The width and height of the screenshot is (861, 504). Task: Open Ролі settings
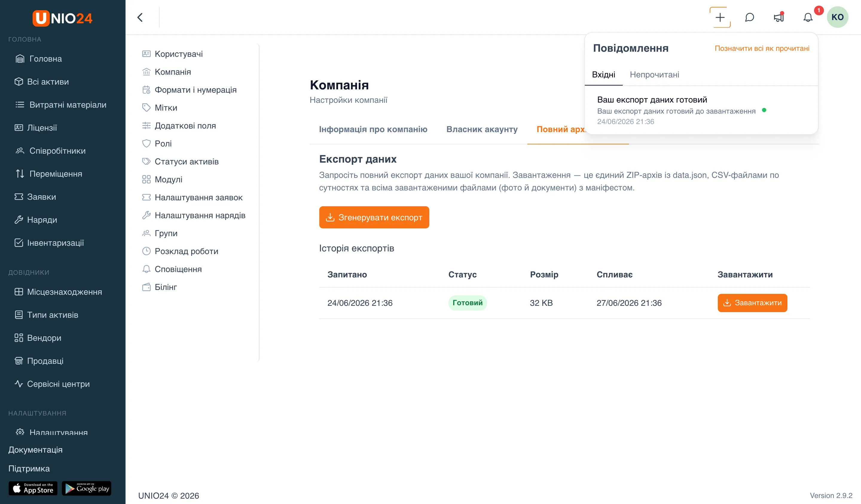coord(157,143)
